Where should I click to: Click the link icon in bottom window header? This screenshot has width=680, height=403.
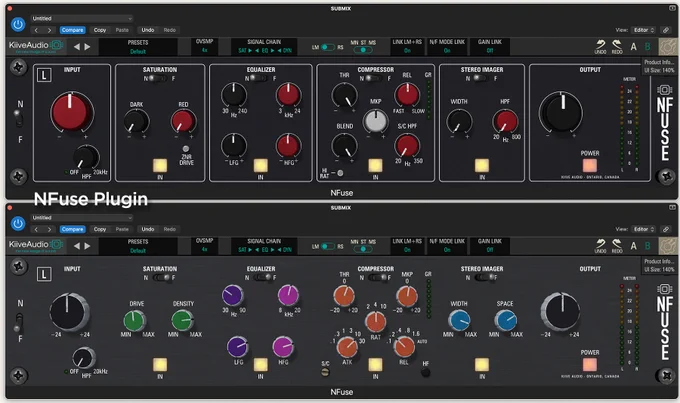(665, 229)
